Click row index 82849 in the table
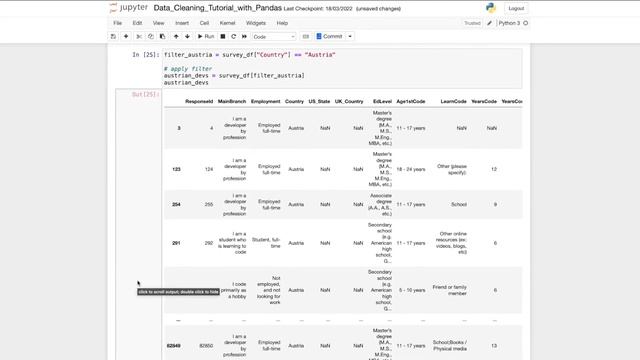Viewport: 640px width, 360px height. point(173,346)
